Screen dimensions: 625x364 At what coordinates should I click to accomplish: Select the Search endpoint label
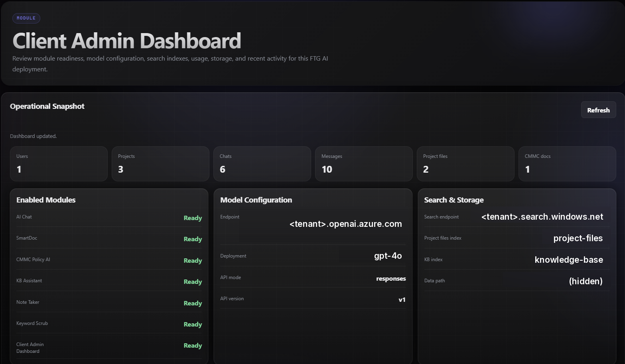coord(442,217)
